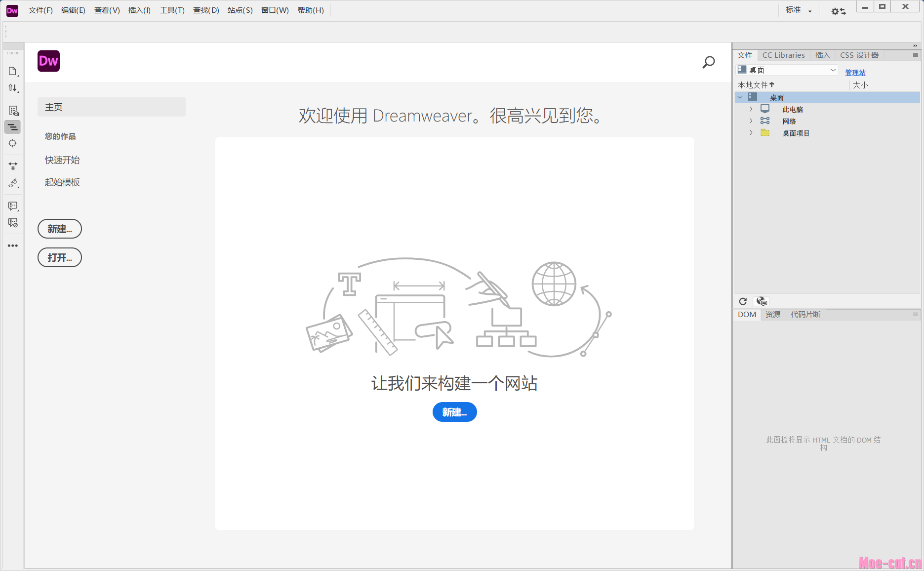Open 快速开始 in the sidebar
This screenshot has height=571, width=924.
tap(62, 160)
